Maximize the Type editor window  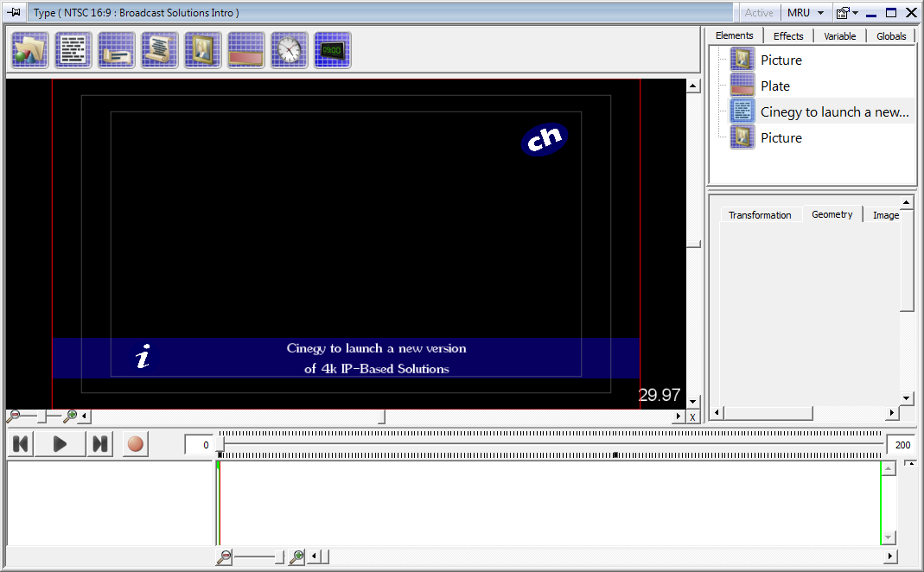click(x=891, y=12)
